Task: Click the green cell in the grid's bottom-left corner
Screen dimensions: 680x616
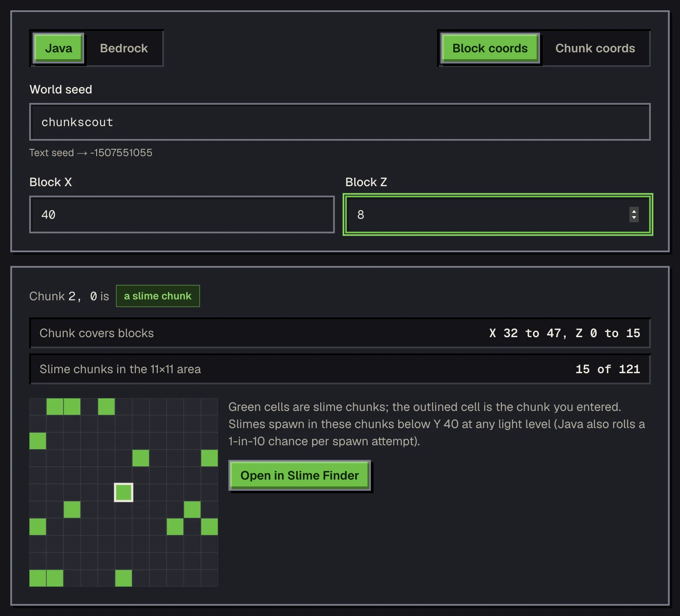Action: click(x=38, y=578)
